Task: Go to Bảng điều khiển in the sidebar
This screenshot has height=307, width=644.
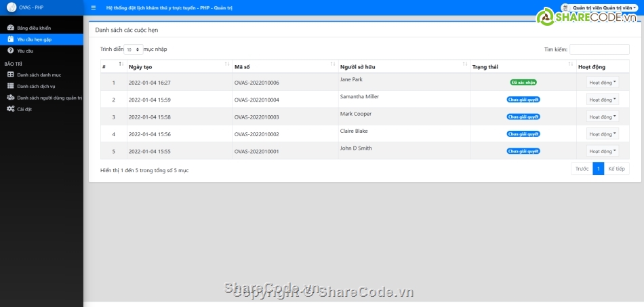Action: point(34,28)
